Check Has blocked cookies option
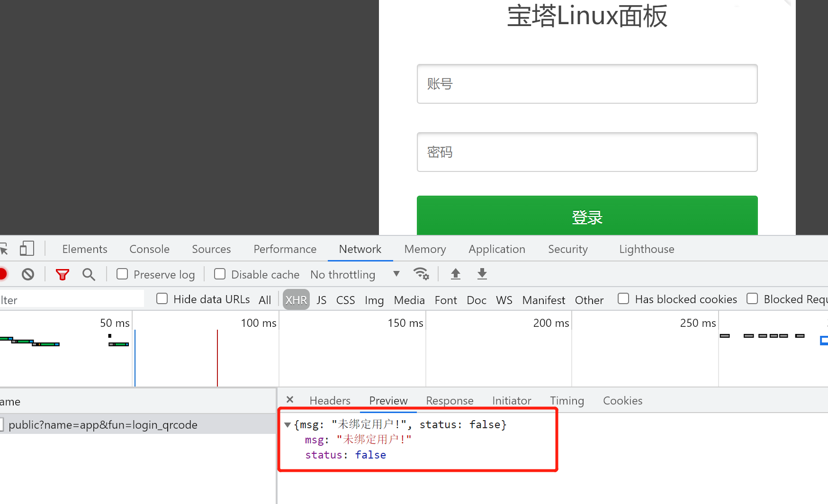The image size is (828, 504). coord(623,298)
